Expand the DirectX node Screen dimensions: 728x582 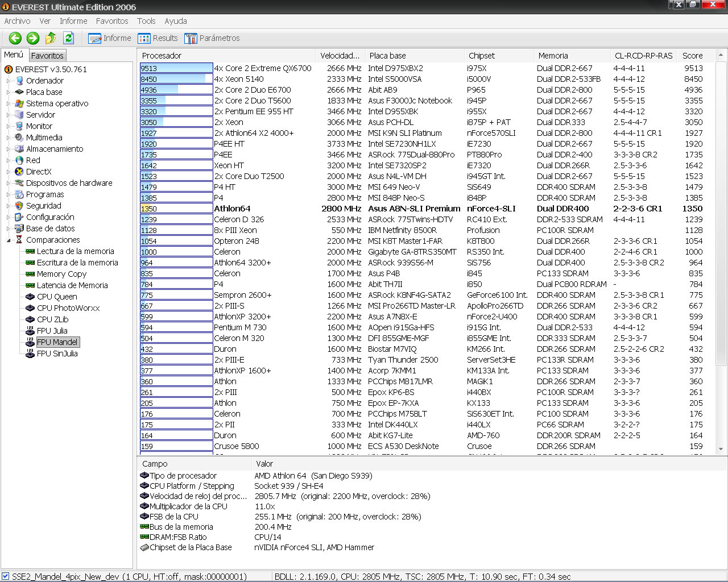[x=9, y=172]
